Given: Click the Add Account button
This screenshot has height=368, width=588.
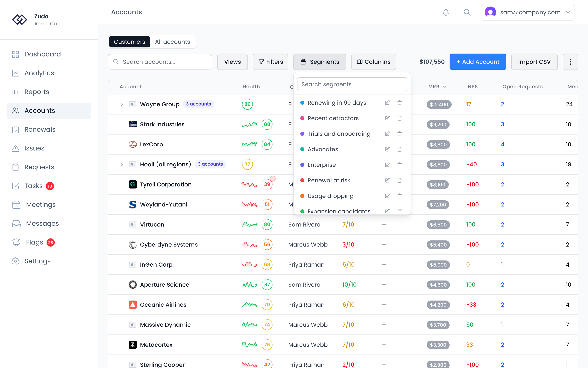Looking at the screenshot, I should coord(478,62).
